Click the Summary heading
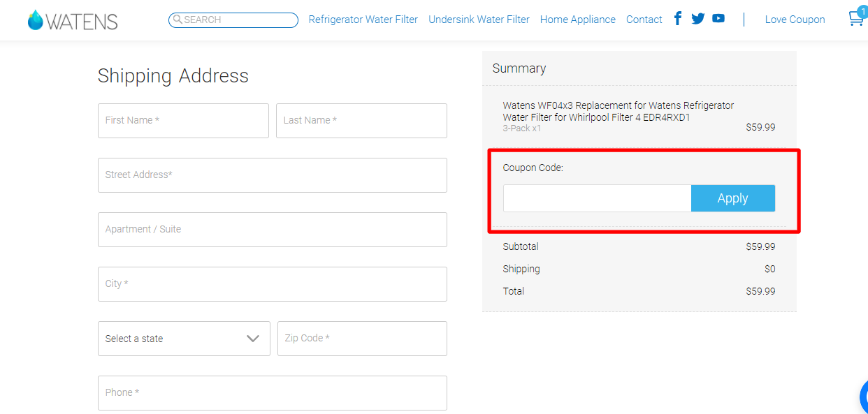 (x=519, y=68)
